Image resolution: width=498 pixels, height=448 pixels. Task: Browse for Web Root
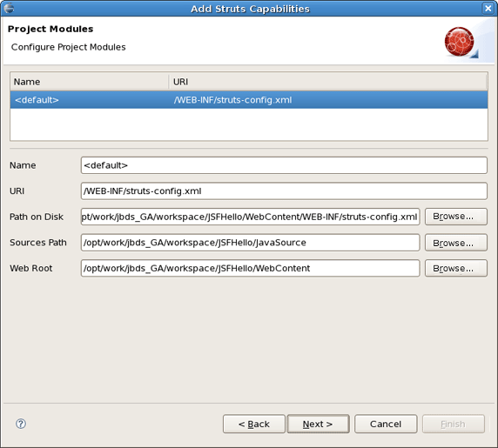455,269
